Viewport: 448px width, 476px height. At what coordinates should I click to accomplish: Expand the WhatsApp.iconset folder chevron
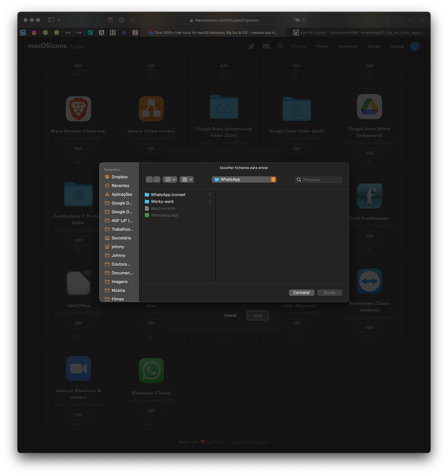pyautogui.click(x=210, y=195)
